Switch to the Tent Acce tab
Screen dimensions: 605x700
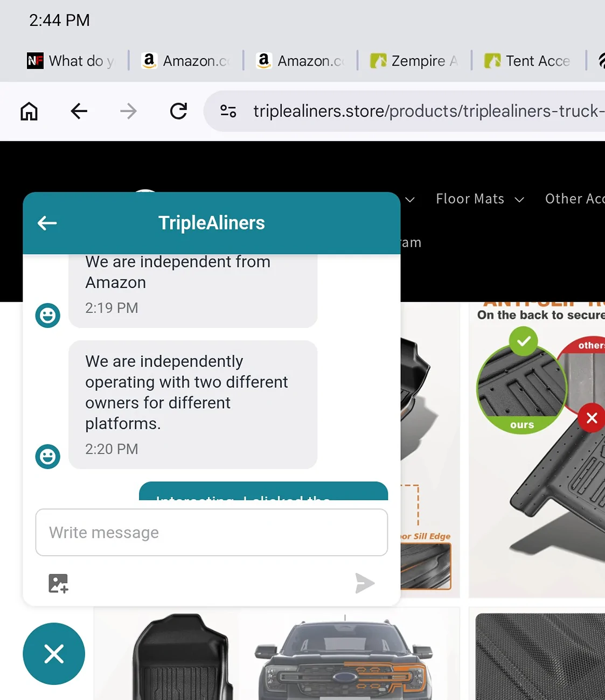click(x=528, y=61)
